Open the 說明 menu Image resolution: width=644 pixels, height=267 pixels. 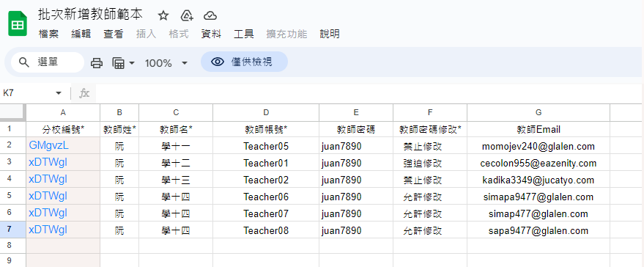[x=330, y=34]
